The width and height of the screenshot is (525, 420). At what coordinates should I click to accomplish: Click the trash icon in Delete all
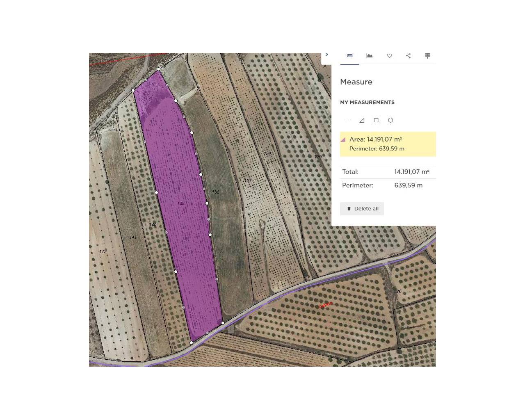click(x=349, y=209)
